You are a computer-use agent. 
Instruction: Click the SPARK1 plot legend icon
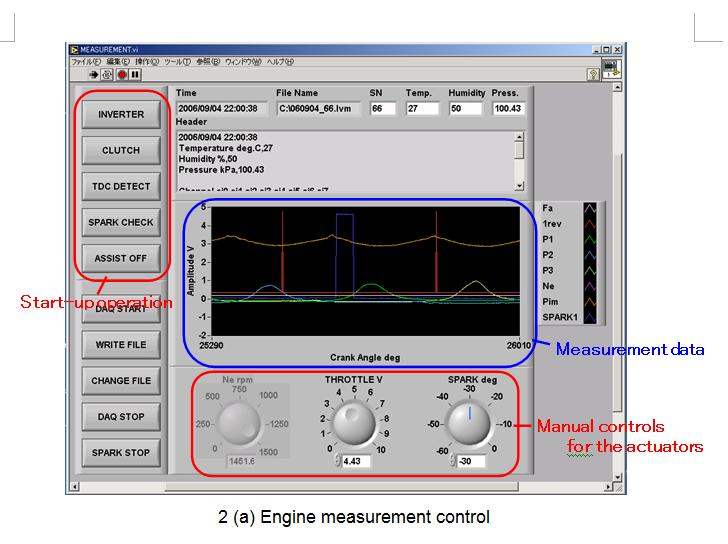(590, 317)
